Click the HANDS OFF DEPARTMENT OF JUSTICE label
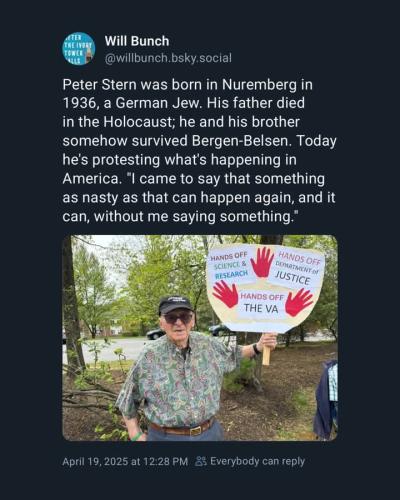This screenshot has height=500, width=400. pyautogui.click(x=296, y=269)
